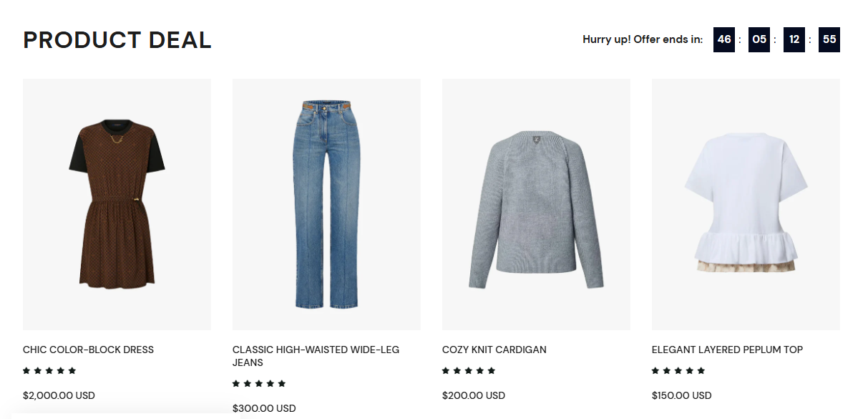Select the Cozy Knit Cardigan title link
Screen dimensions: 868x419
[494, 350]
